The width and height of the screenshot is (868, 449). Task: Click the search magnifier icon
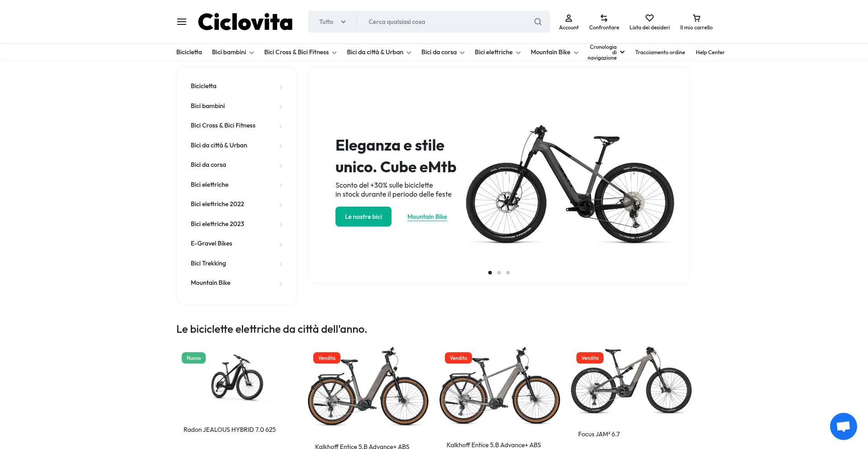[x=538, y=22]
